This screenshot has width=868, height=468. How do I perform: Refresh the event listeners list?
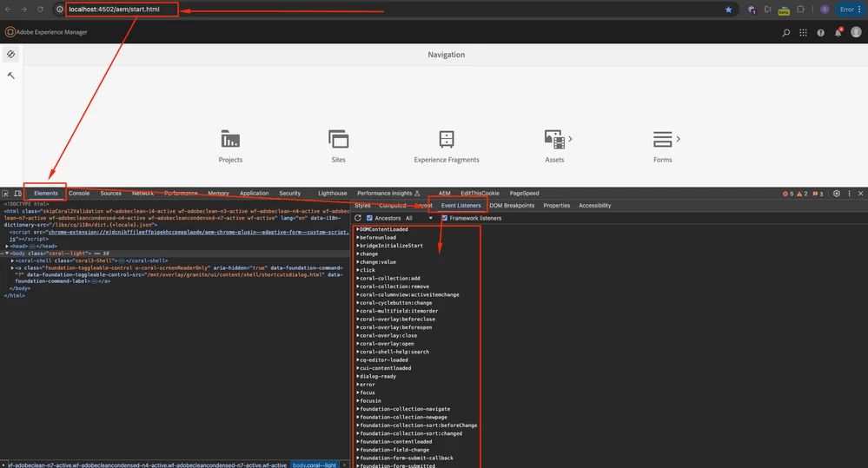(x=358, y=218)
